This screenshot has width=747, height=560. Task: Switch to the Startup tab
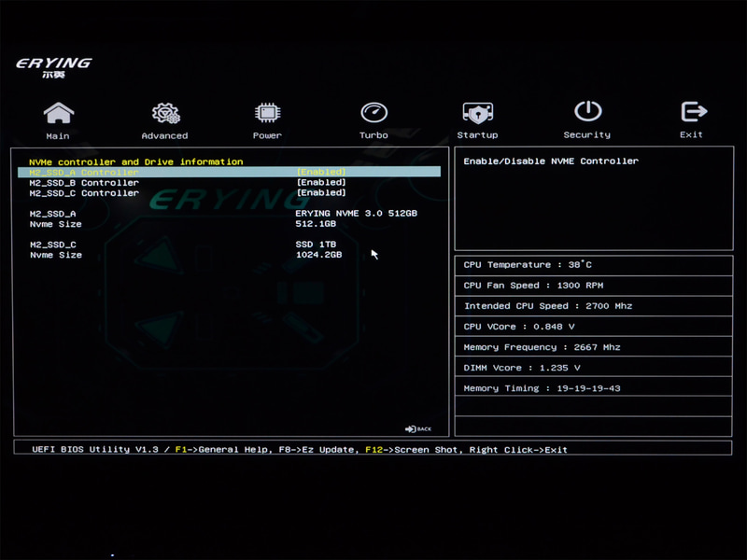[x=478, y=121]
